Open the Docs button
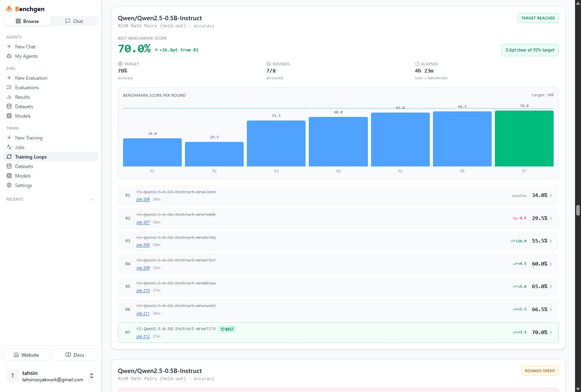Image resolution: width=581 pixels, height=392 pixels. click(x=75, y=355)
